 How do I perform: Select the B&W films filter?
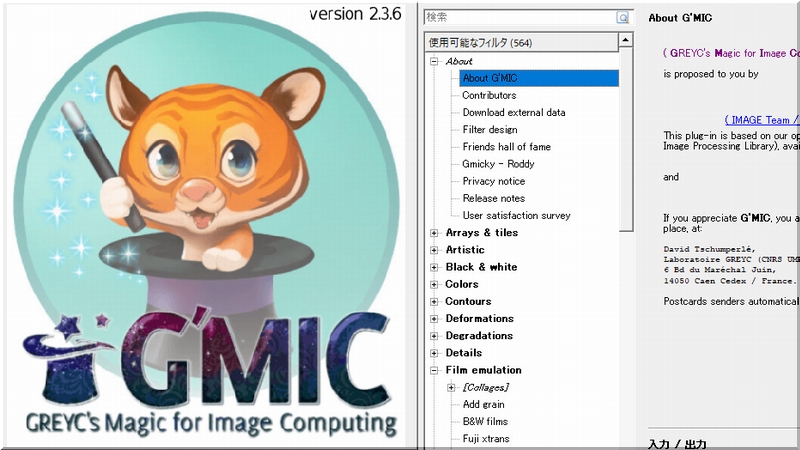[x=485, y=421]
